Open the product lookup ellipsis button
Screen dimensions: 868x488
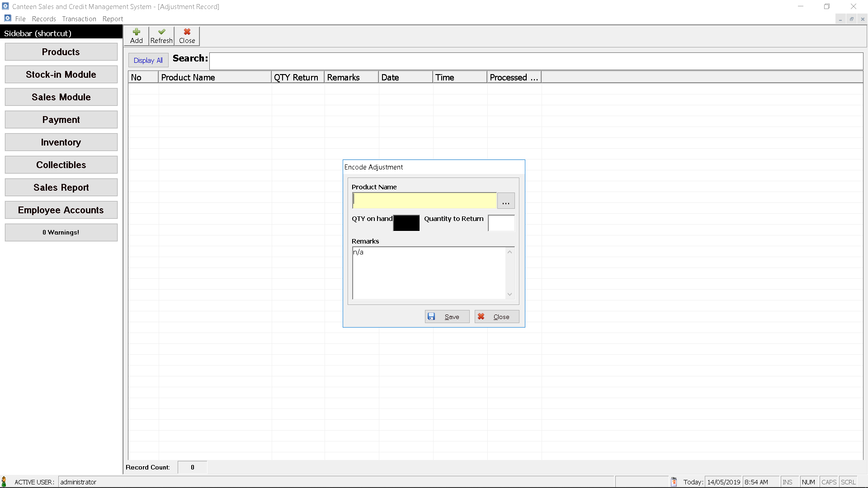[506, 201]
